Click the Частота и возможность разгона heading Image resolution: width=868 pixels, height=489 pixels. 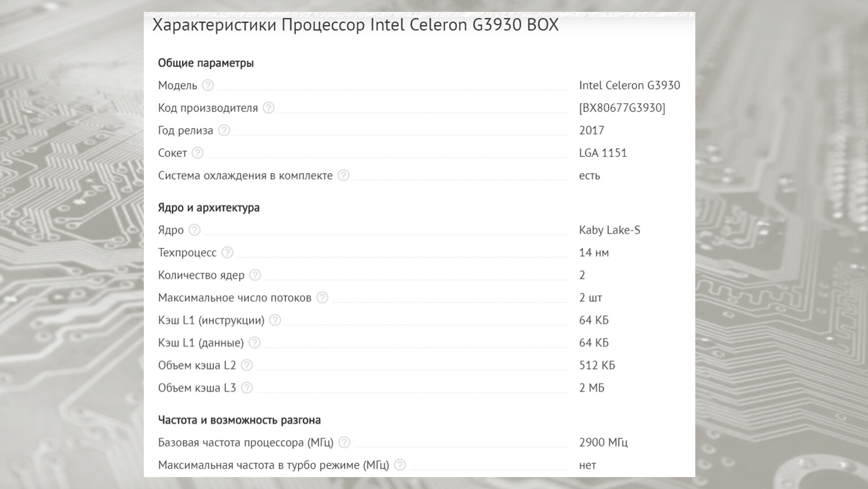(x=239, y=420)
